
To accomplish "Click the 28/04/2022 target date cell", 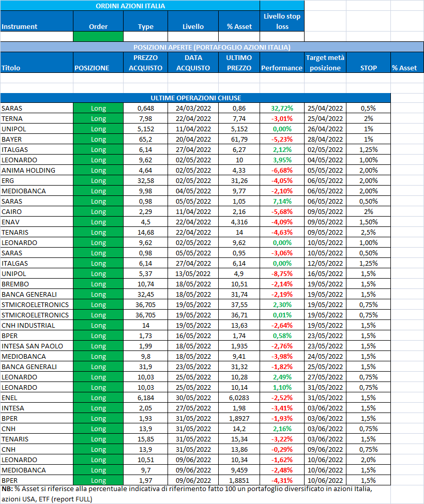I will pyautogui.click(x=325, y=139).
